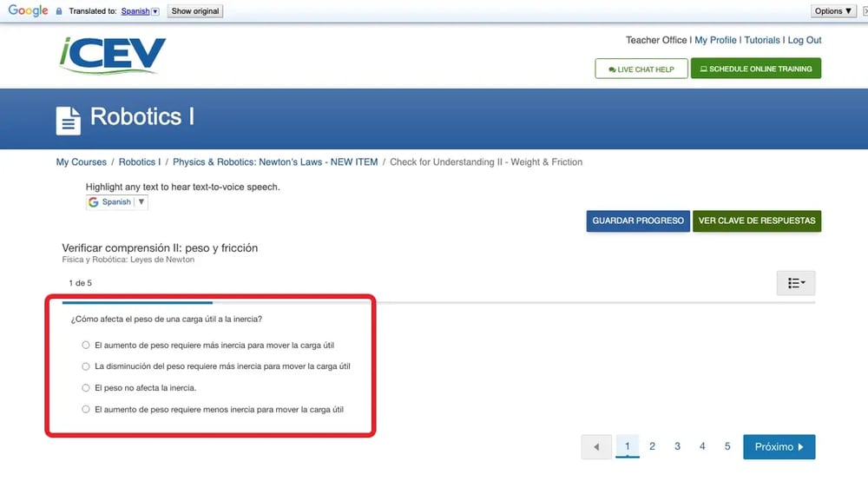This screenshot has width=868, height=501.
Task: Open My Profile link
Action: coord(715,40)
